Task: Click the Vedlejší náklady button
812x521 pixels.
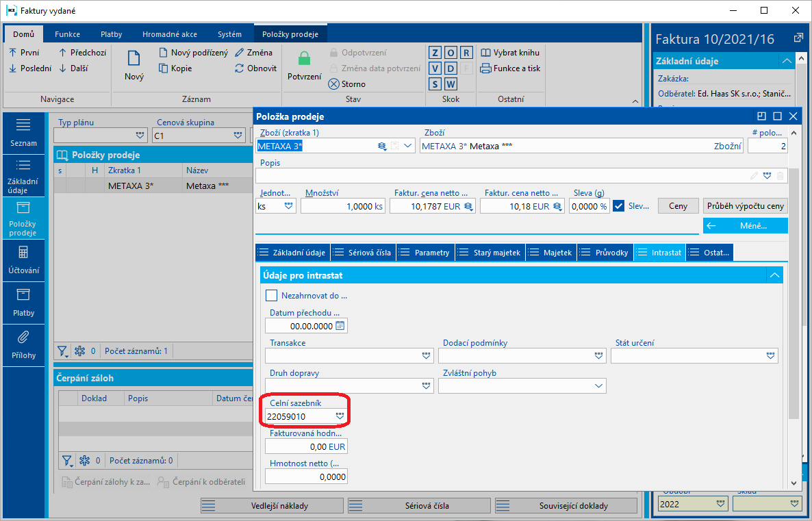Action: point(272,505)
